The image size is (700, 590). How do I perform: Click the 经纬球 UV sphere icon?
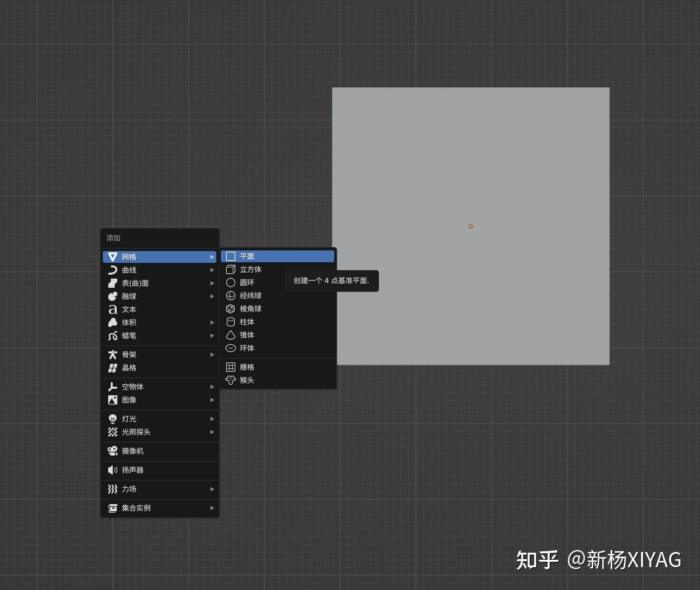click(x=230, y=296)
